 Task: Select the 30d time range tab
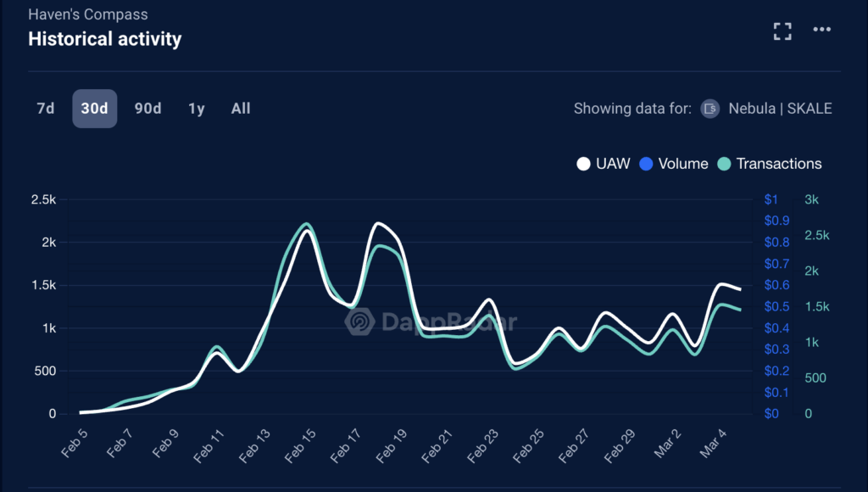point(95,109)
